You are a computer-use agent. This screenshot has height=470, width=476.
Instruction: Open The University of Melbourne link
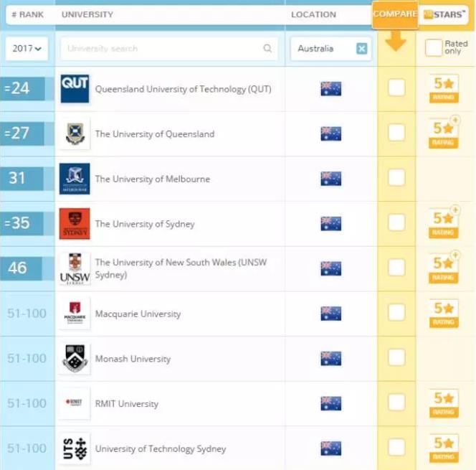point(153,179)
